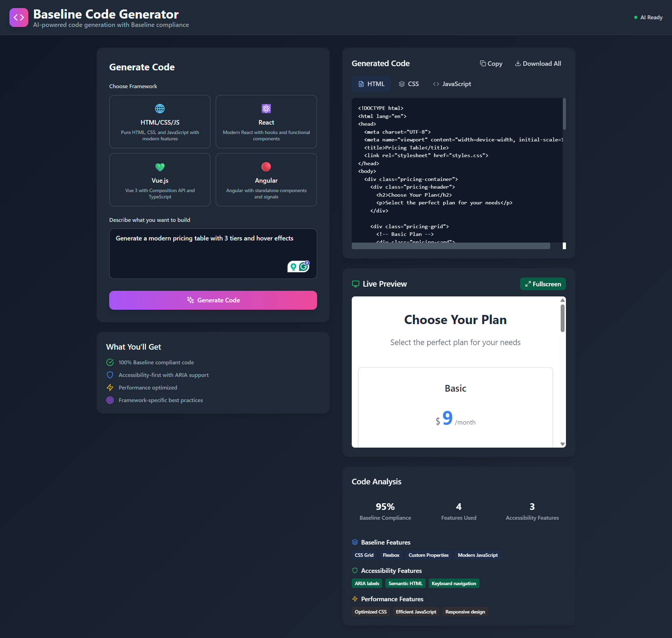Viewport: 672px width, 638px height.
Task: Click the Live Preview monitor icon
Action: point(355,284)
